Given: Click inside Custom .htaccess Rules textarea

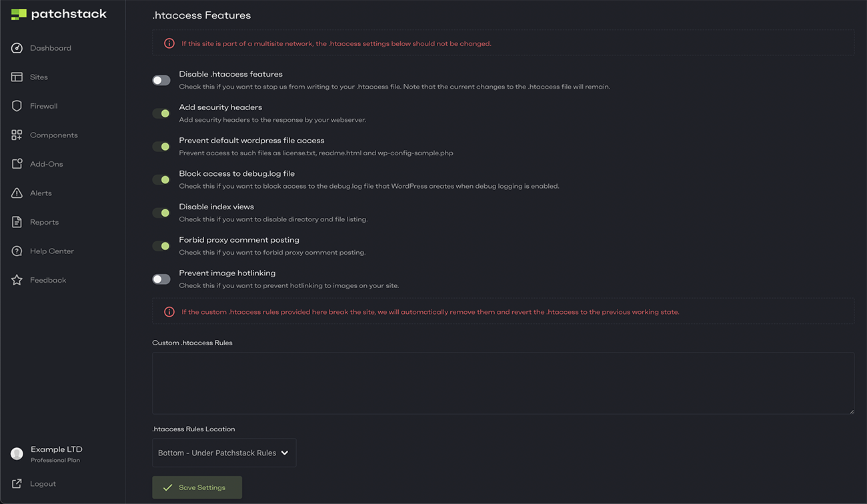Looking at the screenshot, I should 503,383.
